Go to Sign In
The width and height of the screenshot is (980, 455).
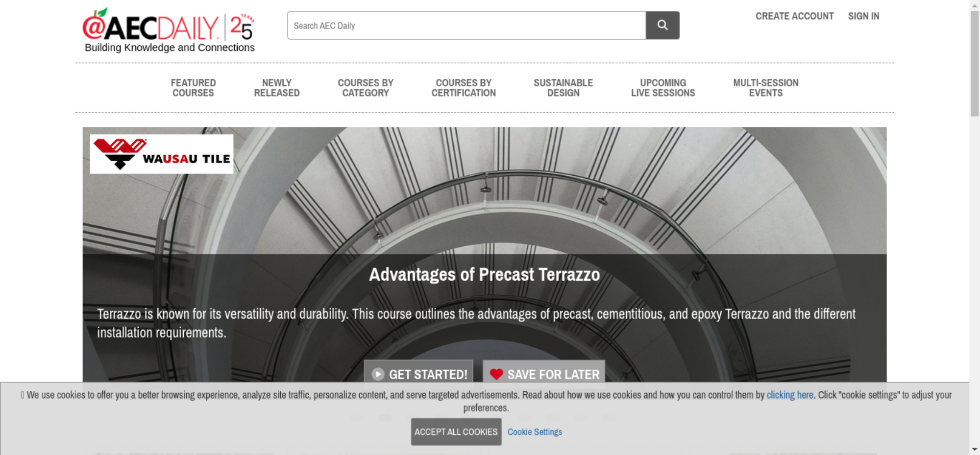click(863, 16)
